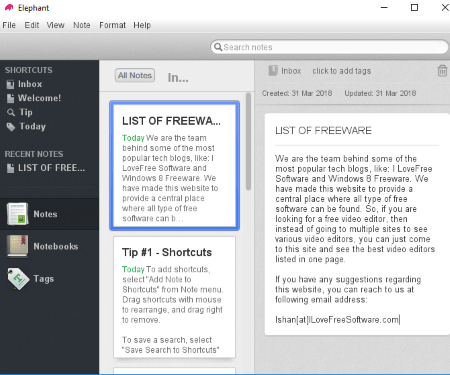This screenshot has height=375, width=450.
Task: Click the Search notes field
Action: tap(329, 47)
